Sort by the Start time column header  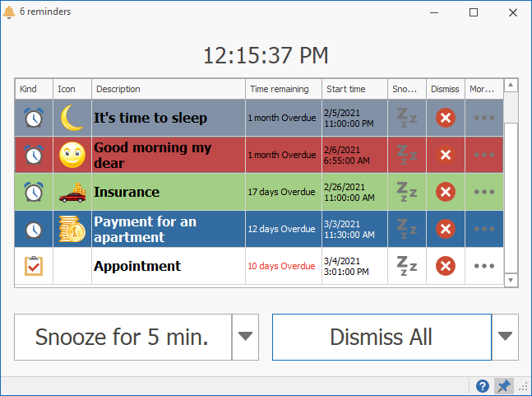[x=354, y=89]
